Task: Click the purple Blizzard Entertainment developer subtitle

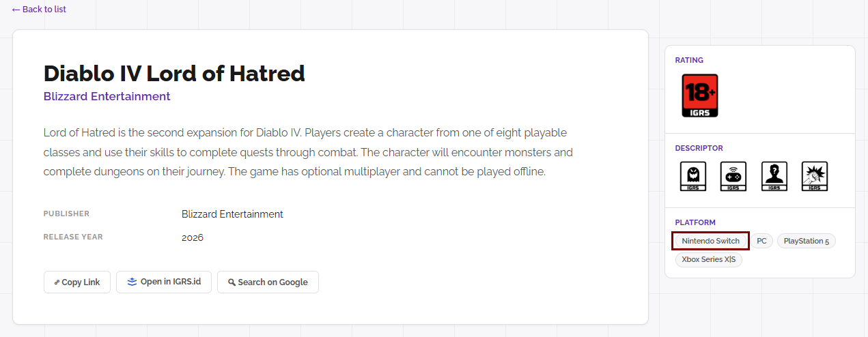Action: tap(107, 96)
